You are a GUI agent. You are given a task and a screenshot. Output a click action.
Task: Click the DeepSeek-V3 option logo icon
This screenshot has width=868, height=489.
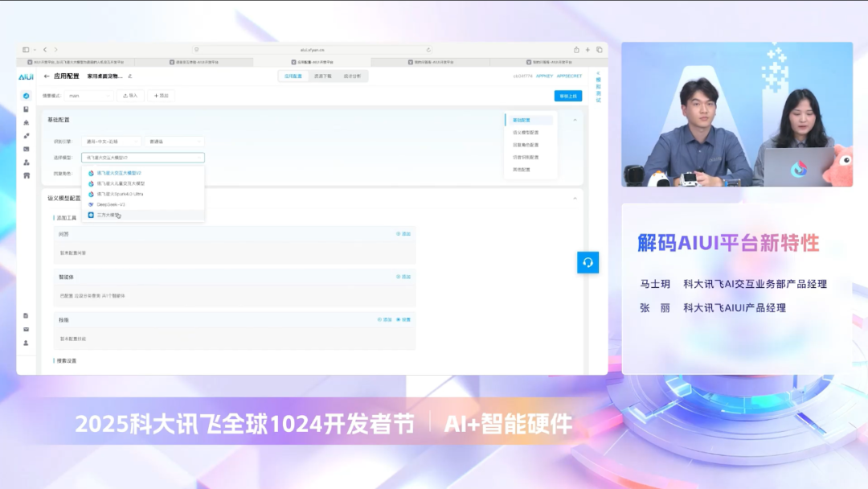click(x=91, y=204)
